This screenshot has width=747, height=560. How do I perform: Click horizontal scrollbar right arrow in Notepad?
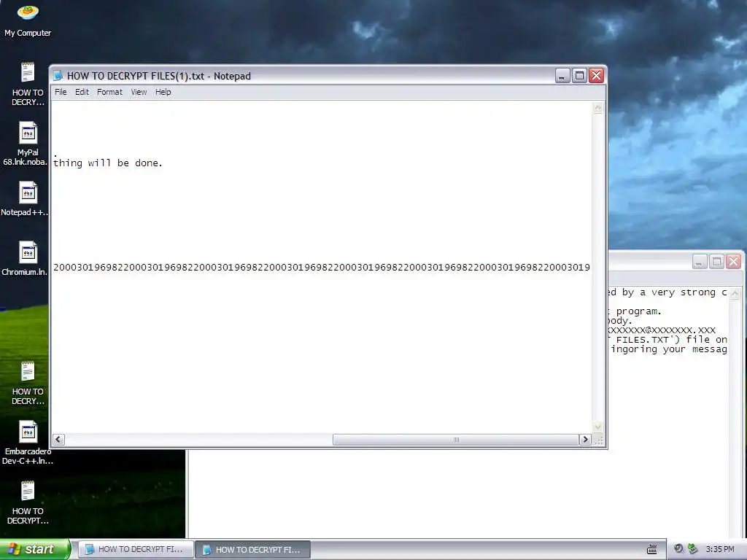tap(585, 440)
